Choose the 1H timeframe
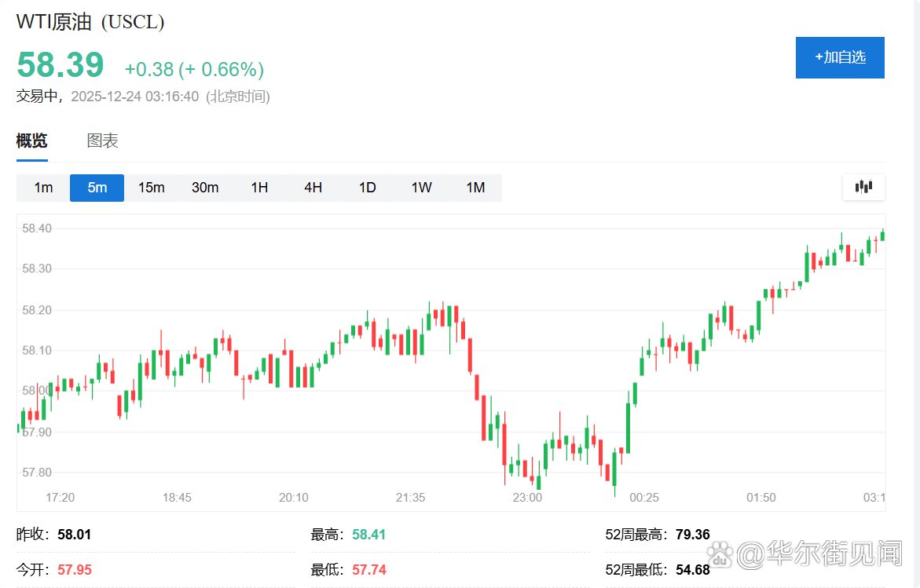This screenshot has height=588, width=920. [x=258, y=188]
